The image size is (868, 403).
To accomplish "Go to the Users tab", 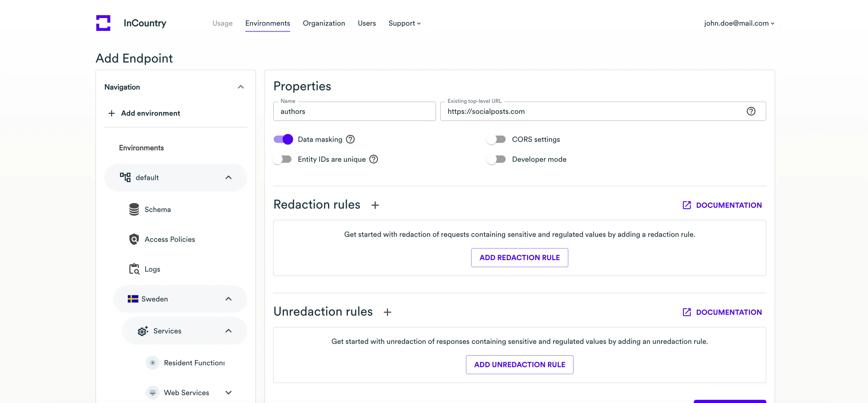I will 367,23.
